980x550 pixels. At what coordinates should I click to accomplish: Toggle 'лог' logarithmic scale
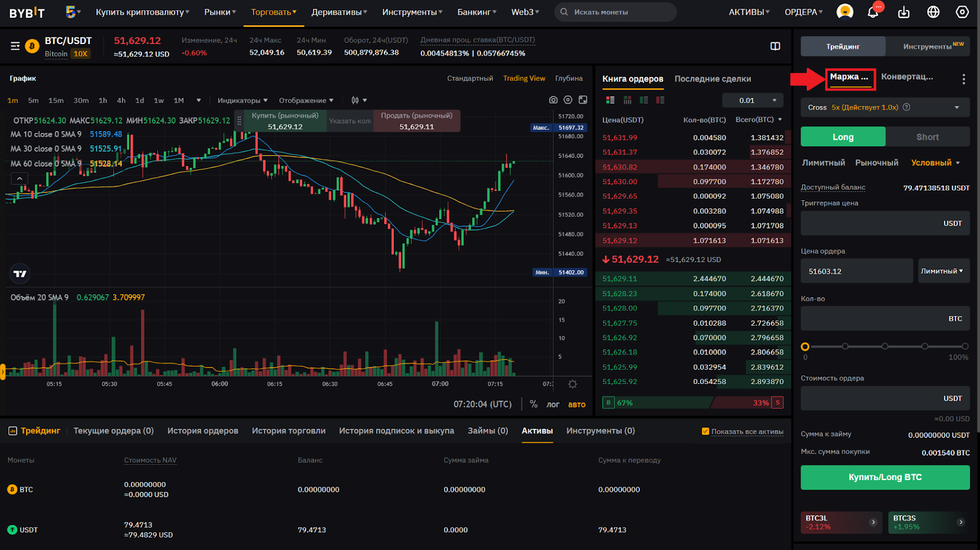(x=552, y=404)
